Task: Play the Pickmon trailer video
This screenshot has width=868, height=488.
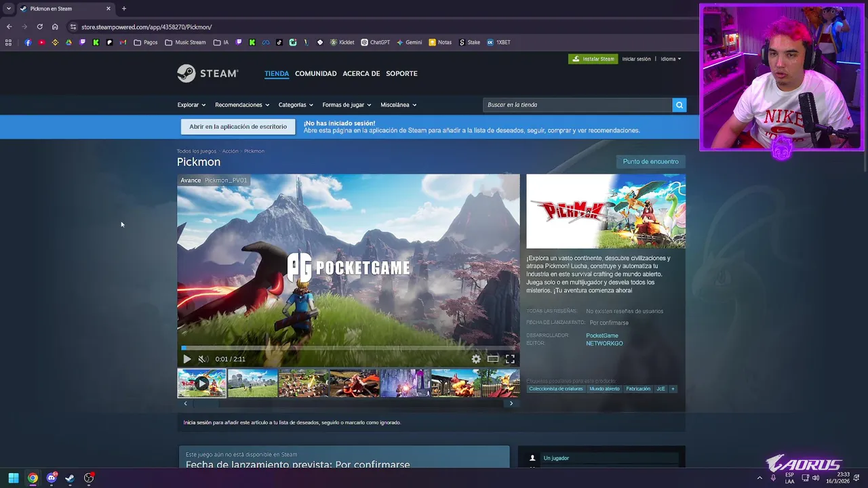Action: click(x=187, y=359)
